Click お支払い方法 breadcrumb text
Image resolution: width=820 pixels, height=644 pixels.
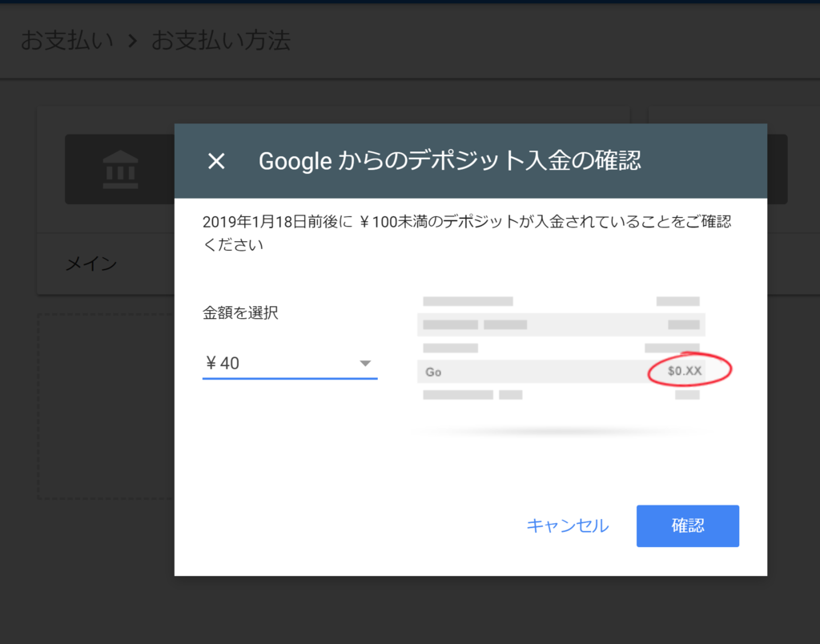pos(221,41)
